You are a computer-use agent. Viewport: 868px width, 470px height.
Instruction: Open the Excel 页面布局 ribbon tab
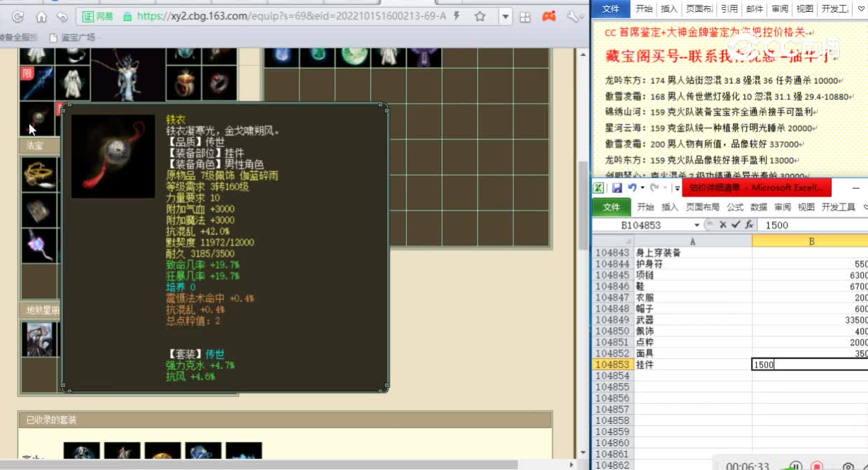[x=703, y=207]
